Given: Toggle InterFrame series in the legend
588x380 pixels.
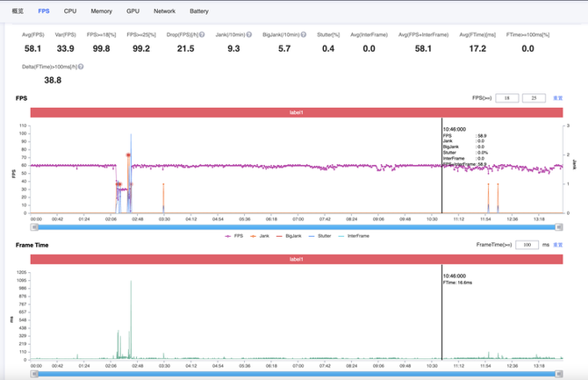Looking at the screenshot, I should coord(353,235).
